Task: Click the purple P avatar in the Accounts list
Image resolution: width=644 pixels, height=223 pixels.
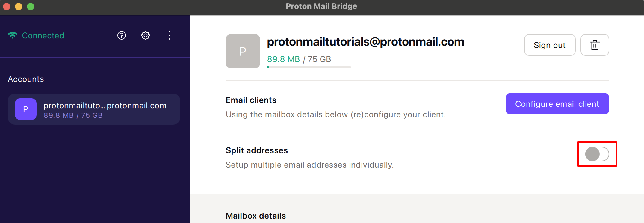Action: 25,109
